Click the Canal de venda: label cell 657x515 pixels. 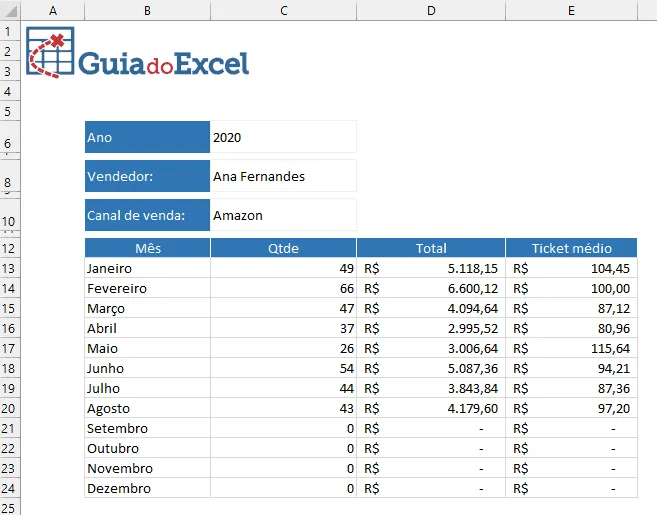[x=147, y=215]
